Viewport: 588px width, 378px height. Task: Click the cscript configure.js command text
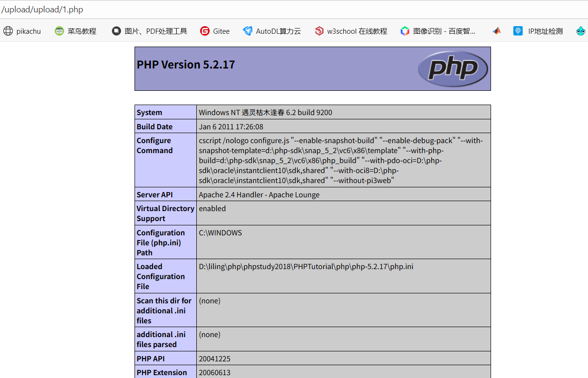pyautogui.click(x=341, y=160)
